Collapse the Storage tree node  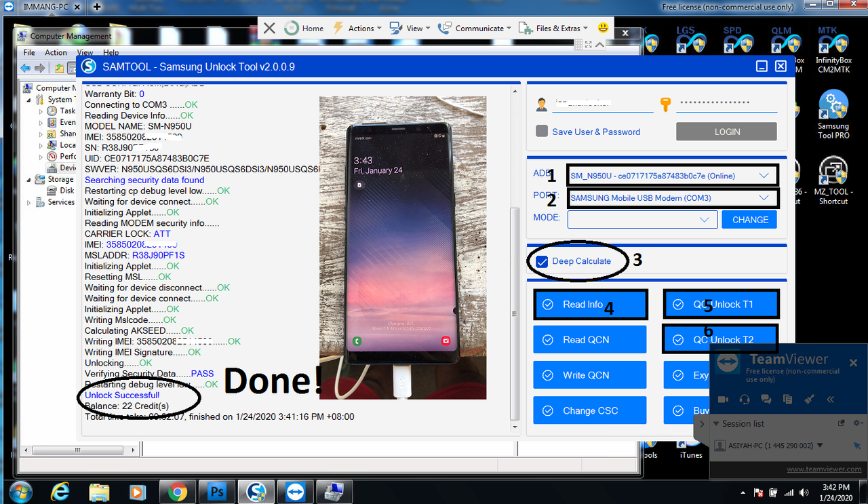(x=29, y=179)
